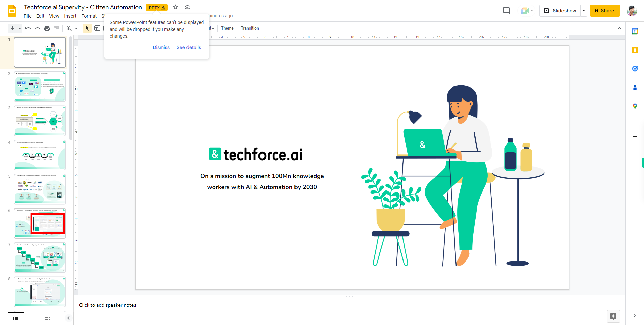The image size is (644, 325).
Task: Click the filmstrip vertical scrollbar
Action: (71, 88)
